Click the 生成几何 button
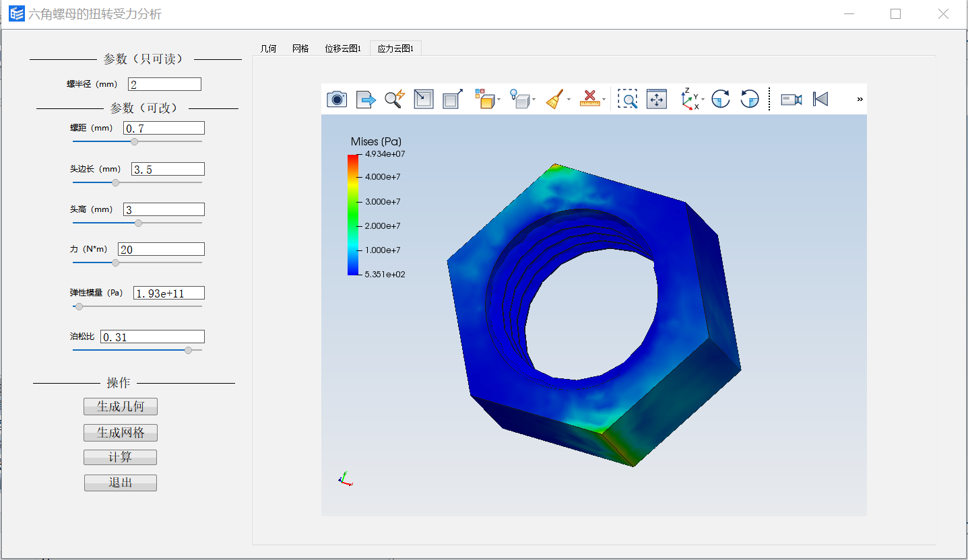This screenshot has height=560, width=968. click(121, 407)
